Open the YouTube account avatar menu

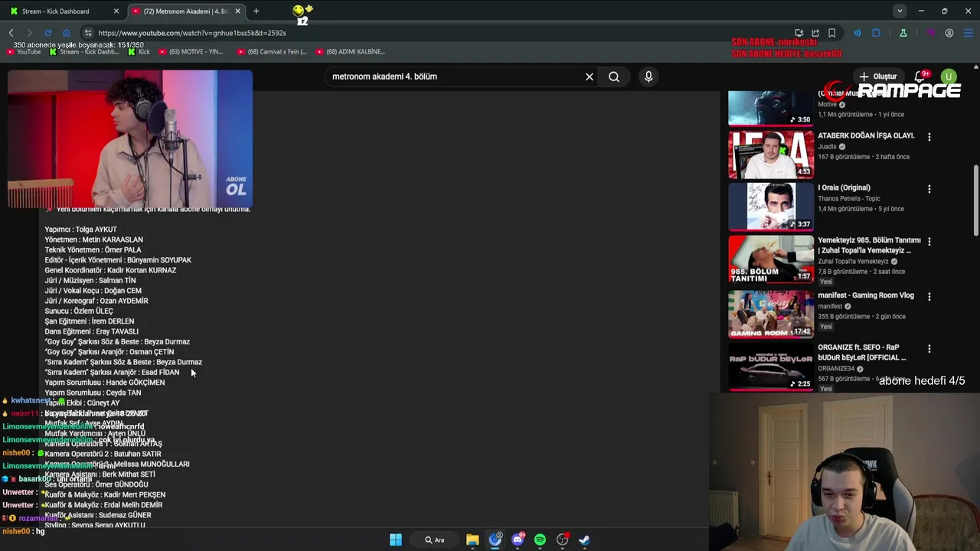pos(949,77)
